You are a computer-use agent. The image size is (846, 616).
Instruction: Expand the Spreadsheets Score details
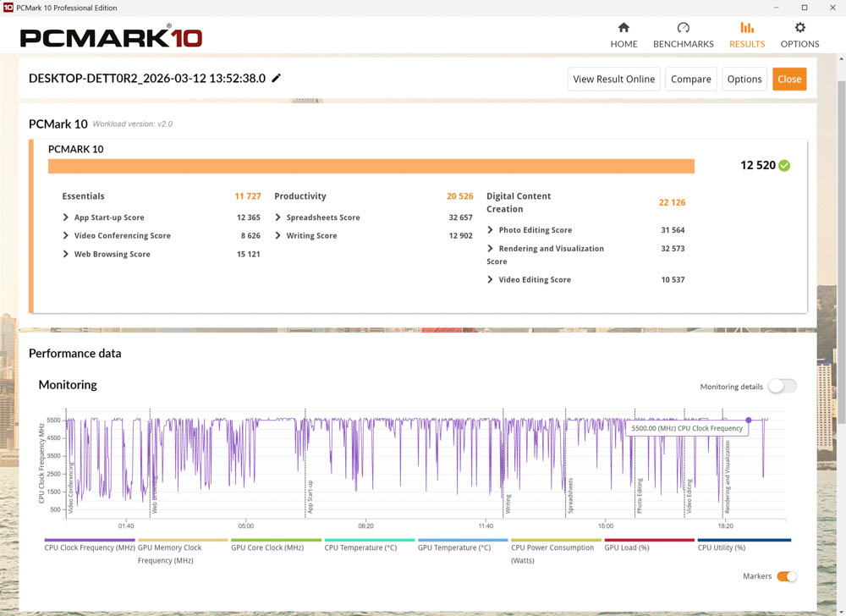point(278,217)
